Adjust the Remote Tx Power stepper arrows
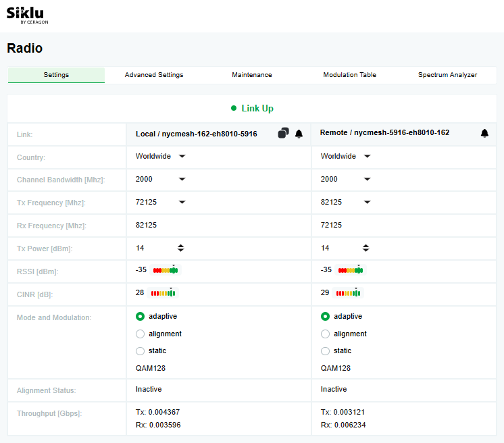504x443 pixels. 366,249
